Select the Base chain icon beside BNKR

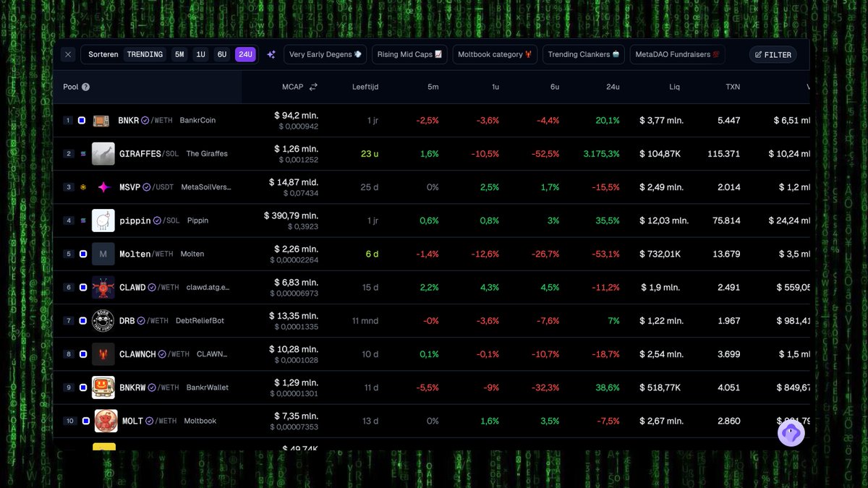pos(82,120)
